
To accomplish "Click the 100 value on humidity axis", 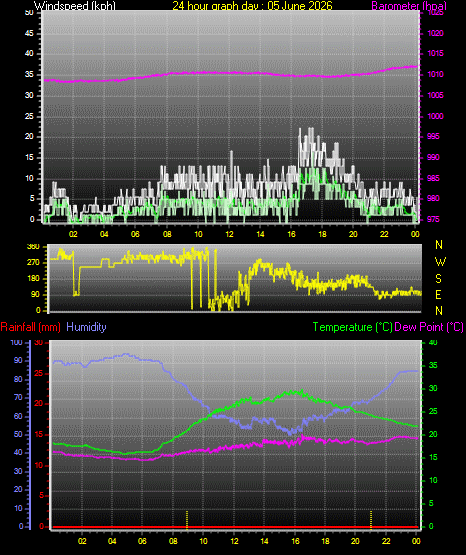I will [x=17, y=343].
